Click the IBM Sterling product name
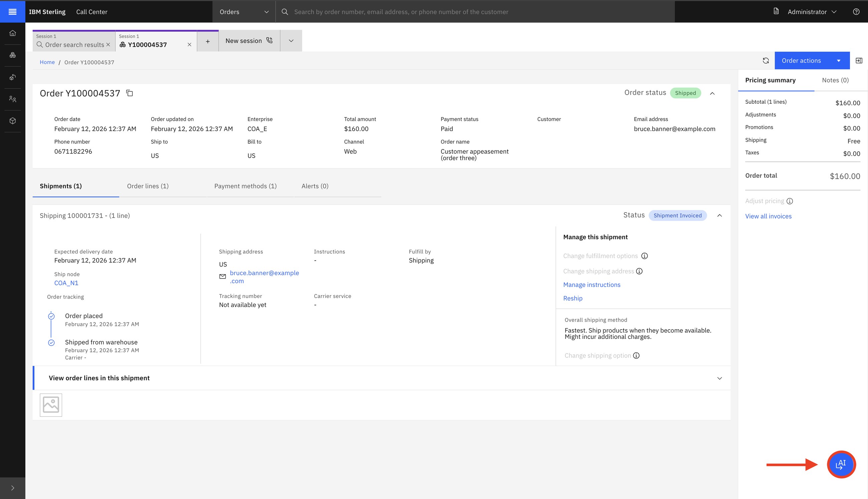The image size is (868, 499). point(47,12)
